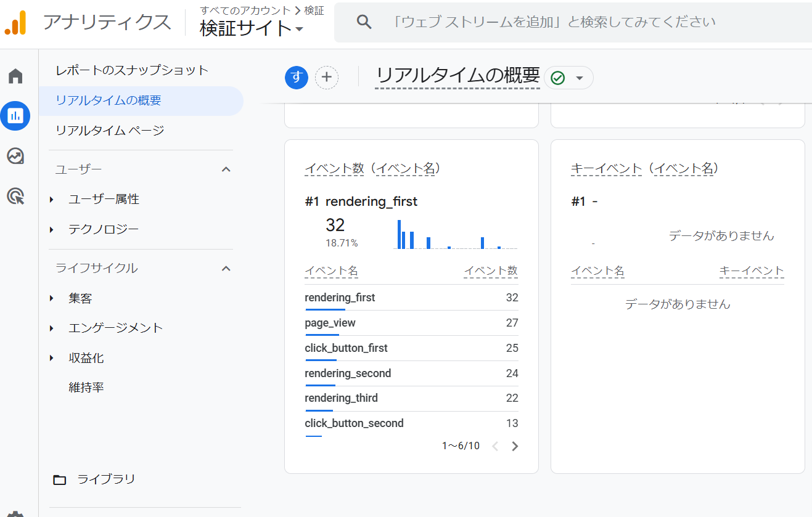Open the Explore icon in sidebar
Viewport: 812px width, 517px height.
point(15,157)
